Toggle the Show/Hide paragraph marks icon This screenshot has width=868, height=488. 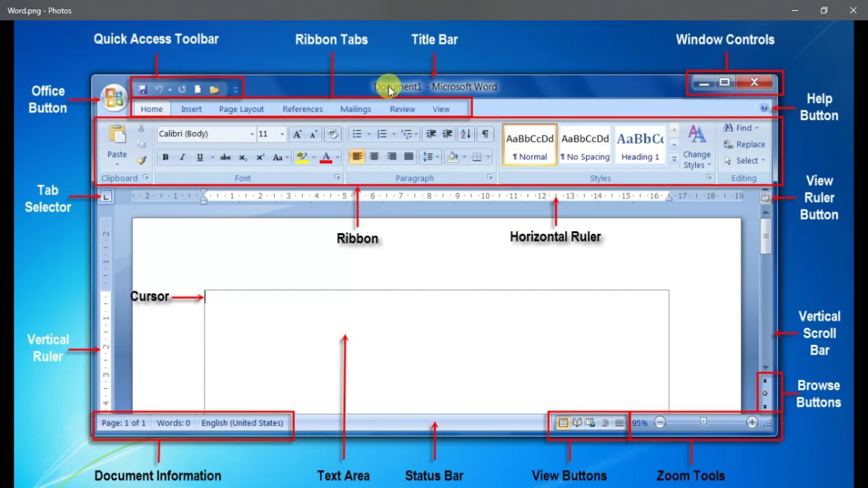tap(484, 134)
